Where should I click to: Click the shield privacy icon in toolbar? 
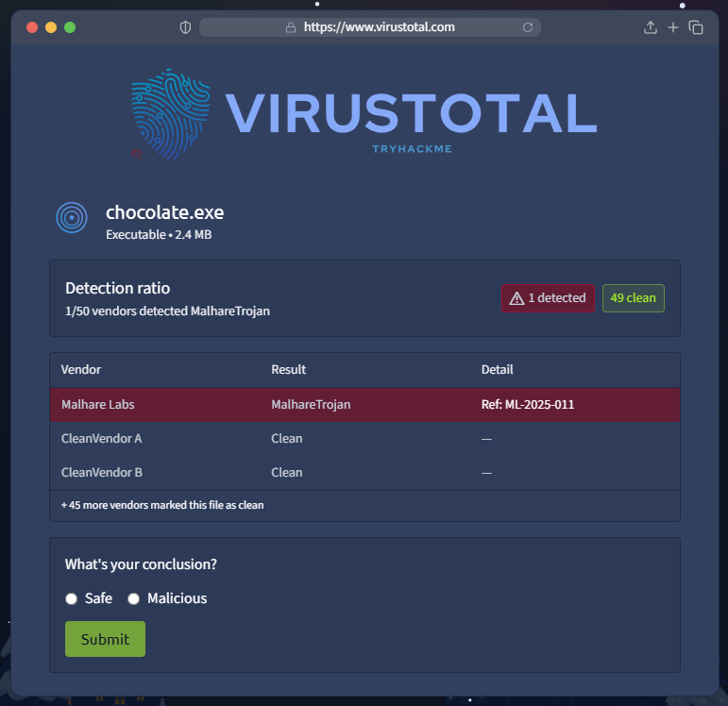185,27
